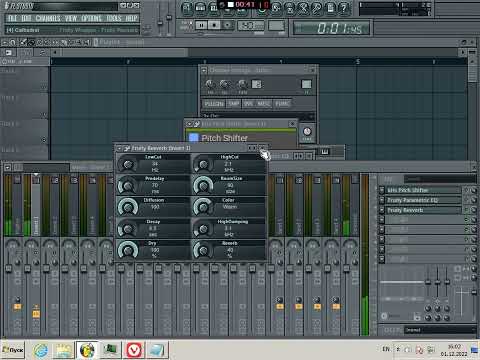Screen dimensions: 480x360
Task: Stop the screen recorder overlay at 00:41
Action: (230, 5)
